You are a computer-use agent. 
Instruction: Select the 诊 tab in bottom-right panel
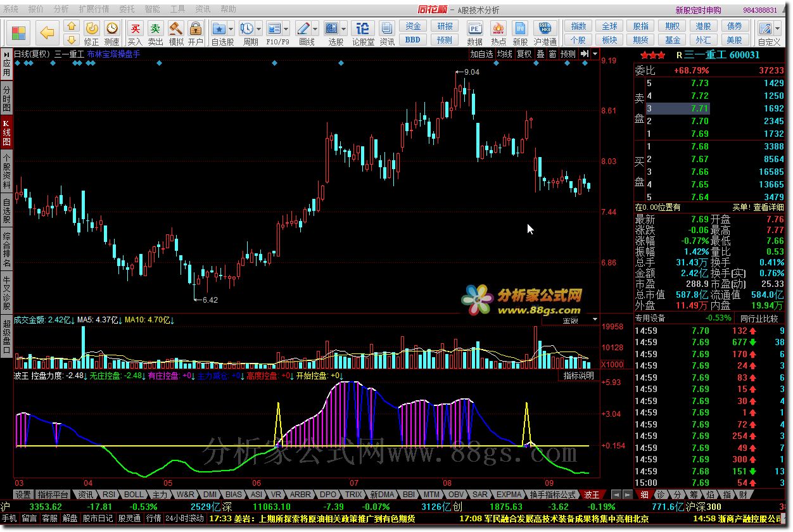(x=661, y=495)
